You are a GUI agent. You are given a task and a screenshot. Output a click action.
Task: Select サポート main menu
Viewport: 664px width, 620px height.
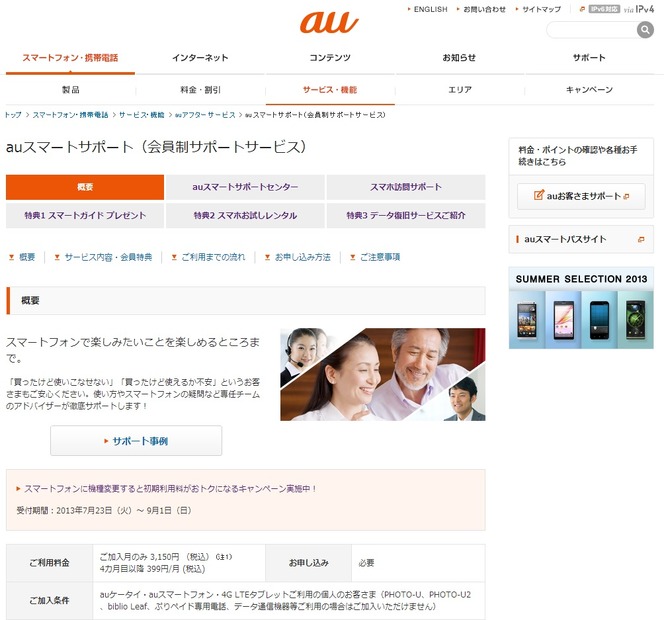pos(589,58)
